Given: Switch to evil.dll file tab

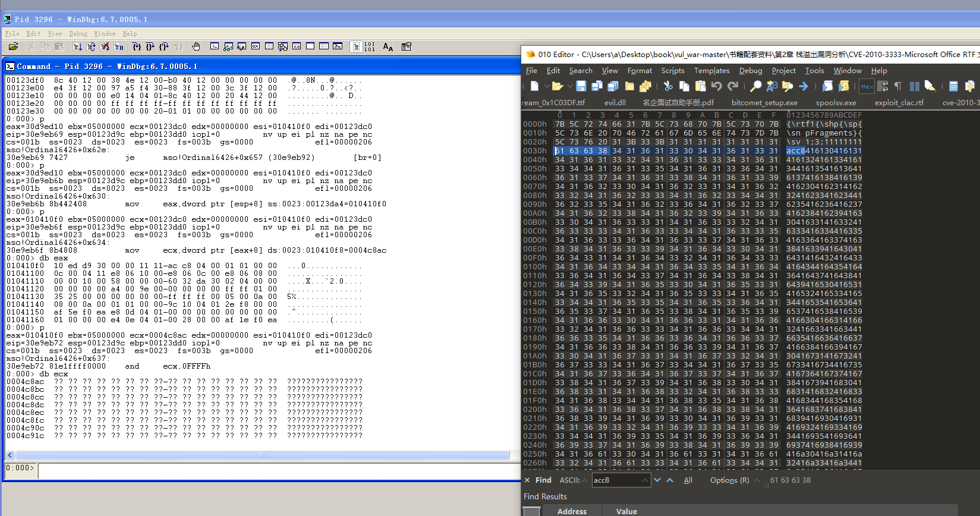Looking at the screenshot, I should tap(615, 102).
